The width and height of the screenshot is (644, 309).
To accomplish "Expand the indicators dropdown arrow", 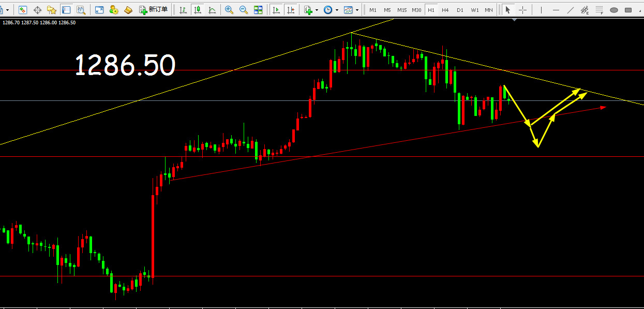I will 317,10.
